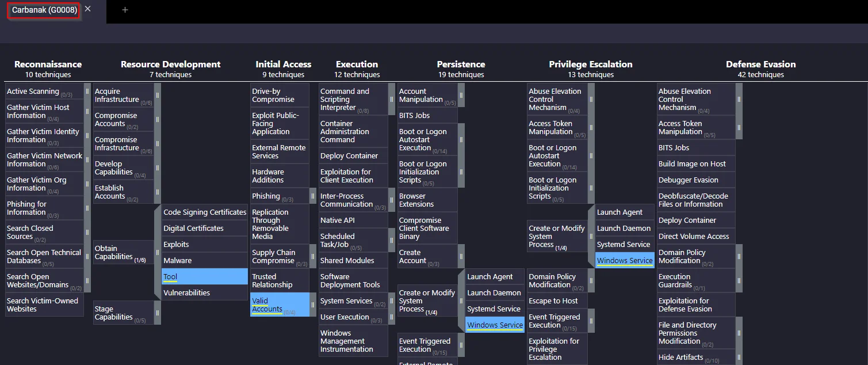Select Debugger Evasion technique
Image resolution: width=868 pixels, height=365 pixels.
696,180
